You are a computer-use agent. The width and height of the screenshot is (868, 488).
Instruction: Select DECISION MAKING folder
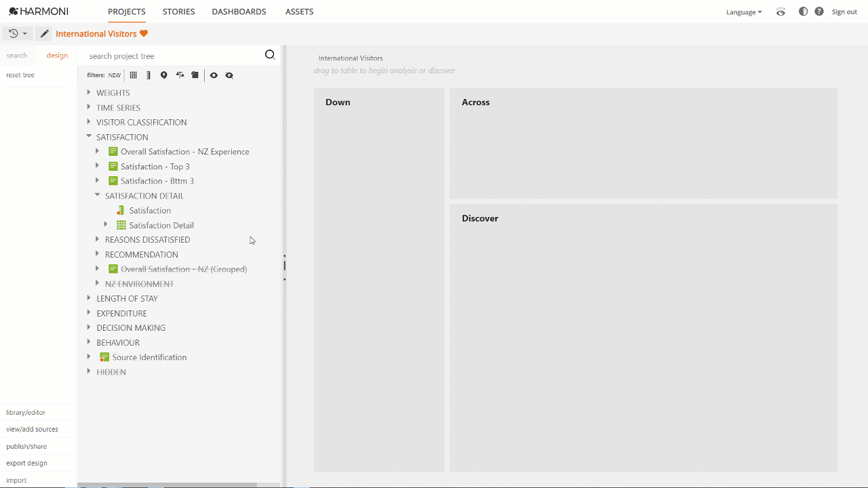[x=131, y=327]
